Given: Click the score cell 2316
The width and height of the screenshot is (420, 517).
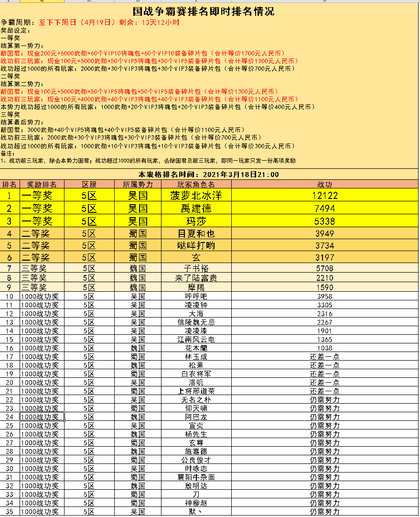Looking at the screenshot, I should pos(325,314).
